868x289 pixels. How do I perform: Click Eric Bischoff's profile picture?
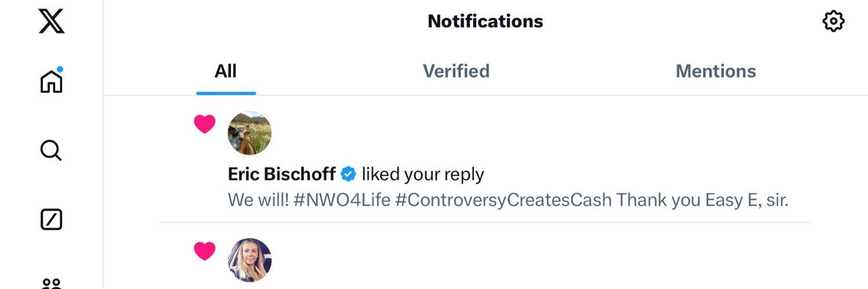[x=249, y=133]
